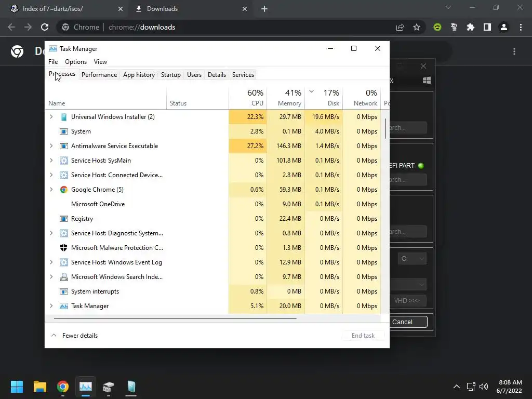Image resolution: width=532 pixels, height=399 pixels.
Task: Sort processes by Network column
Action: click(362, 98)
